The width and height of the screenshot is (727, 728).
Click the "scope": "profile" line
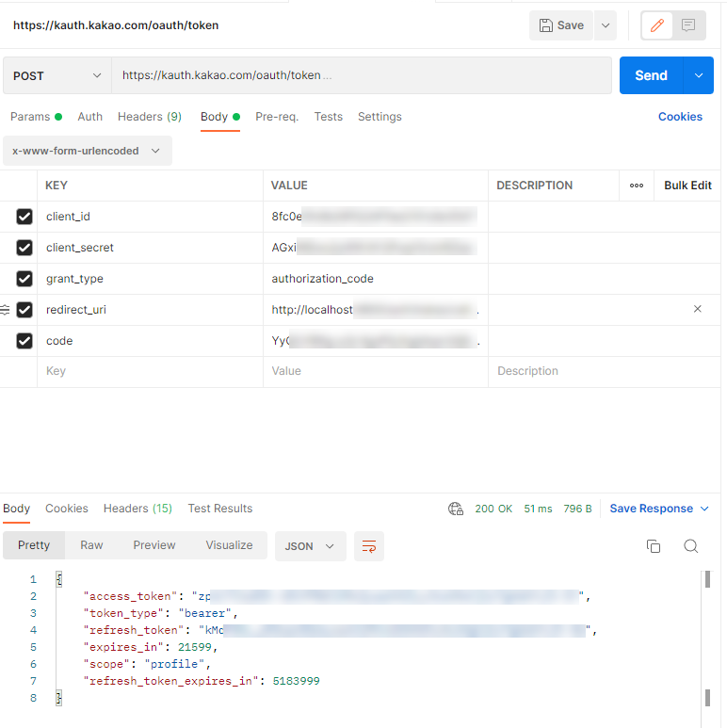point(147,664)
